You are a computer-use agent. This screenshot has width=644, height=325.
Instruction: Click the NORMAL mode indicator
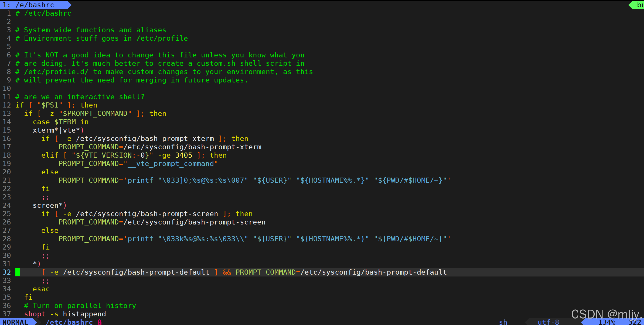[x=15, y=322]
